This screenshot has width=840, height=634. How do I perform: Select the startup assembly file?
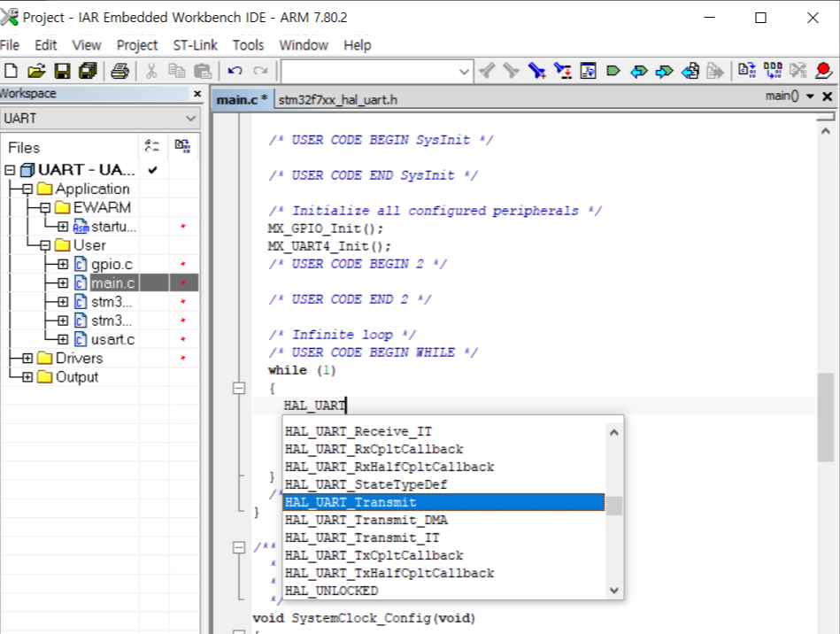(113, 227)
